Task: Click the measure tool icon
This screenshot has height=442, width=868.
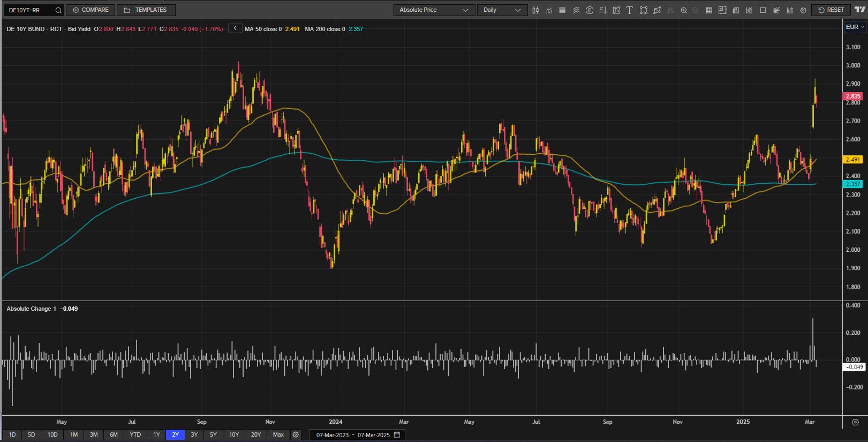Action: tap(616, 10)
